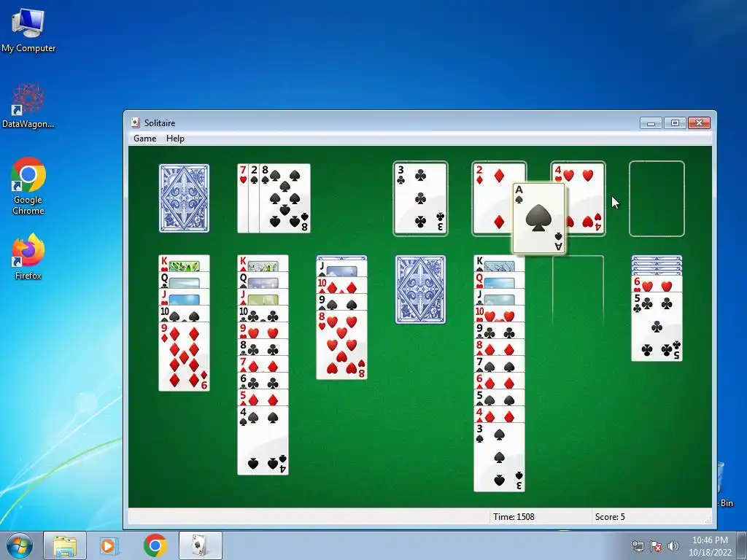Select the 10 of clubs in second column
This screenshot has height=560, width=747.
click(x=263, y=314)
